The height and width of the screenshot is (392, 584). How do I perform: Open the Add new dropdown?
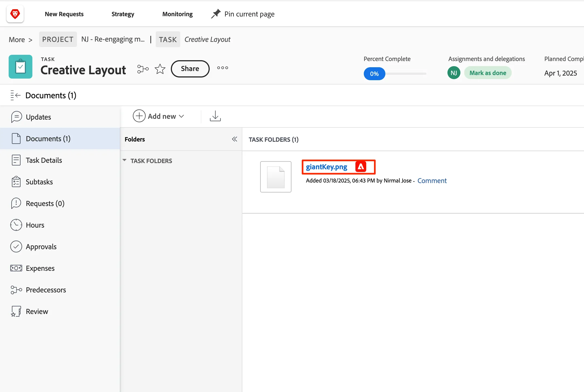pos(159,116)
